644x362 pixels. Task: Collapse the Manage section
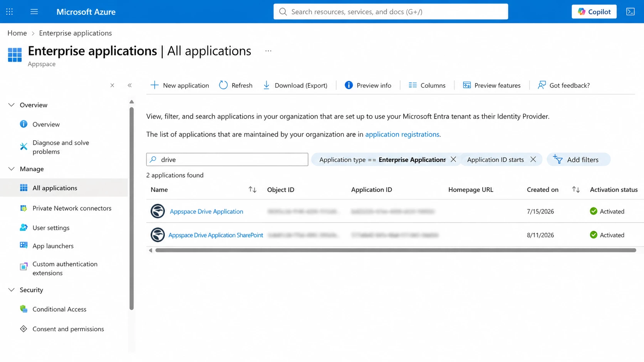pos(12,169)
